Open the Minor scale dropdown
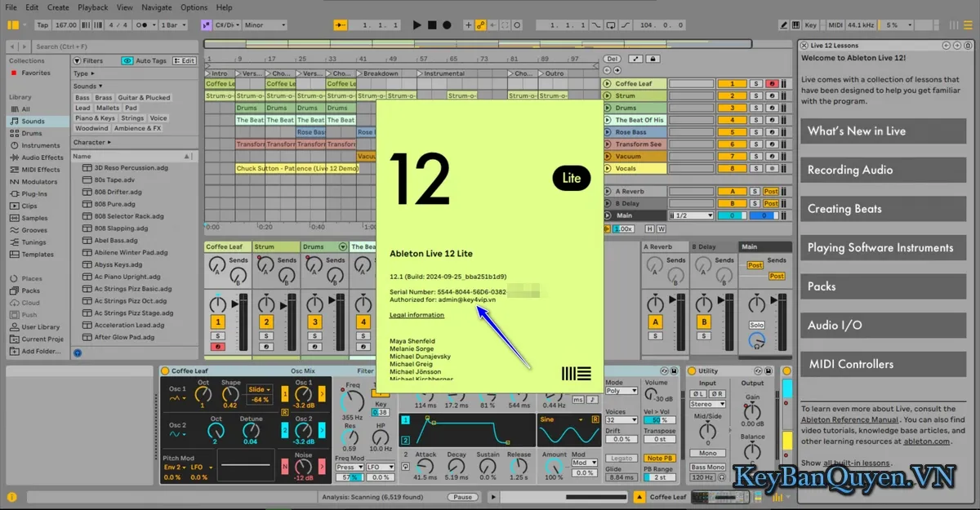The height and width of the screenshot is (510, 980). pyautogui.click(x=265, y=25)
